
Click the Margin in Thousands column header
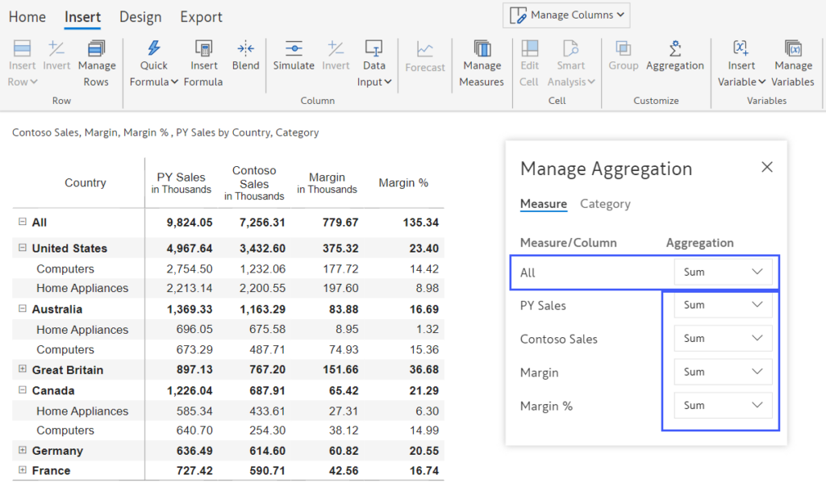click(327, 183)
